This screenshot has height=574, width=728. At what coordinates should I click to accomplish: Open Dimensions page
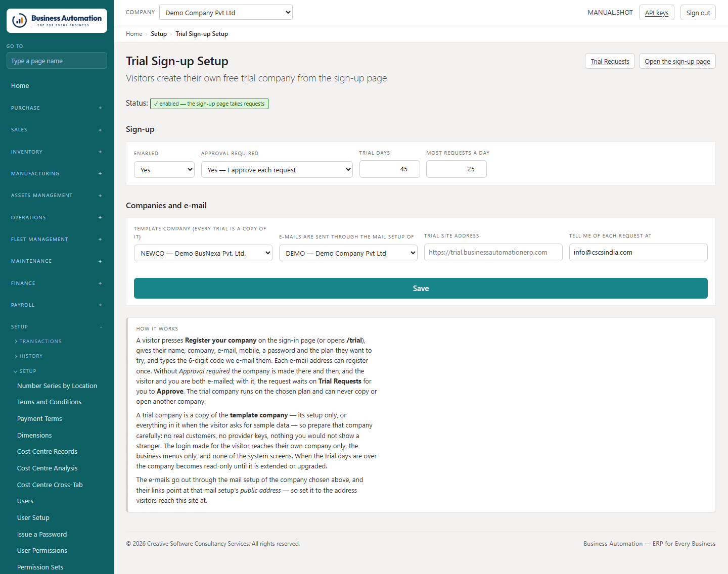coord(34,435)
